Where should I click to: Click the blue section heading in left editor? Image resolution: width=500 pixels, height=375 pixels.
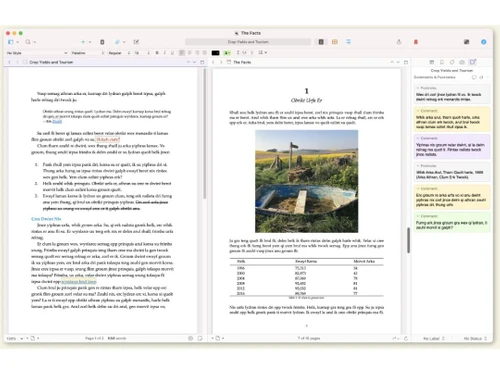pyautogui.click(x=46, y=219)
